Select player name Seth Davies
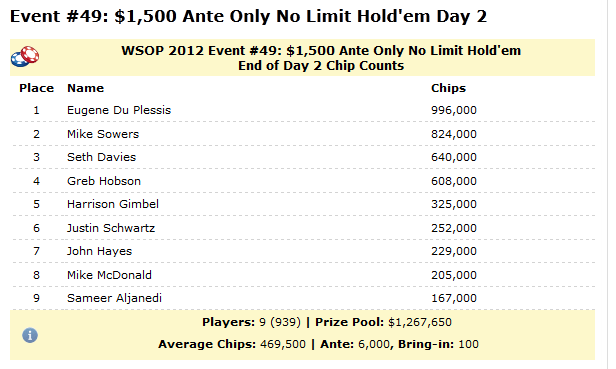Image resolution: width=616 pixels, height=369 pixels. point(101,157)
